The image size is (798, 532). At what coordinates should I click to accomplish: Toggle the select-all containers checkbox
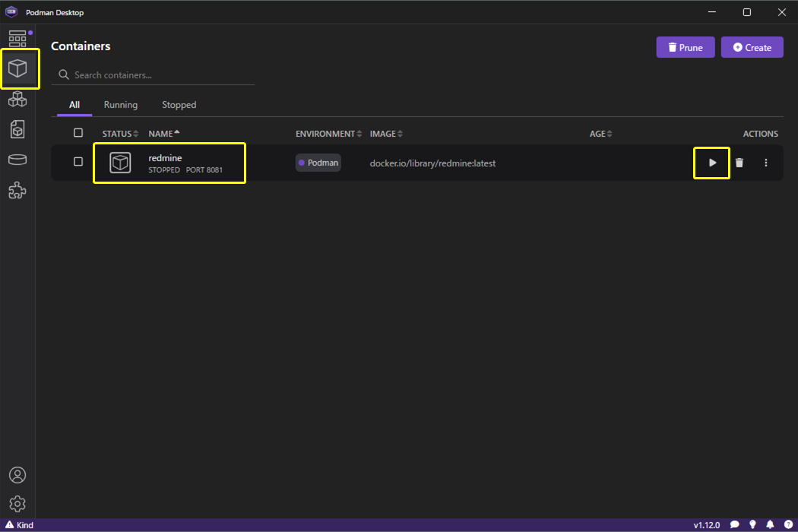78,133
